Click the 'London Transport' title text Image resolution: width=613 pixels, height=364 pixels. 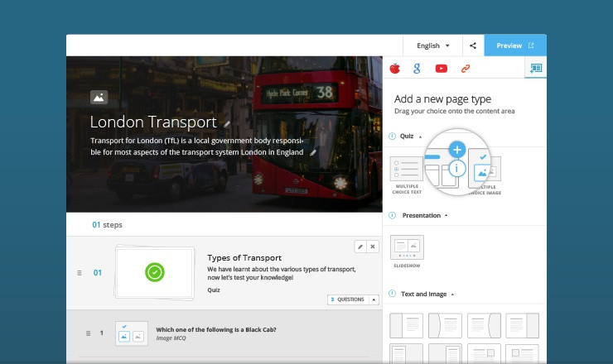point(153,122)
